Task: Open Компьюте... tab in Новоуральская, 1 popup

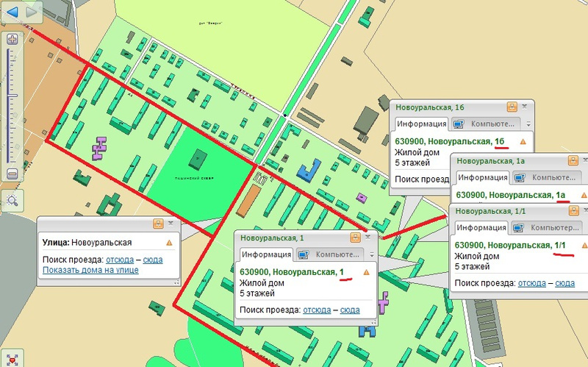Action: pyautogui.click(x=330, y=254)
